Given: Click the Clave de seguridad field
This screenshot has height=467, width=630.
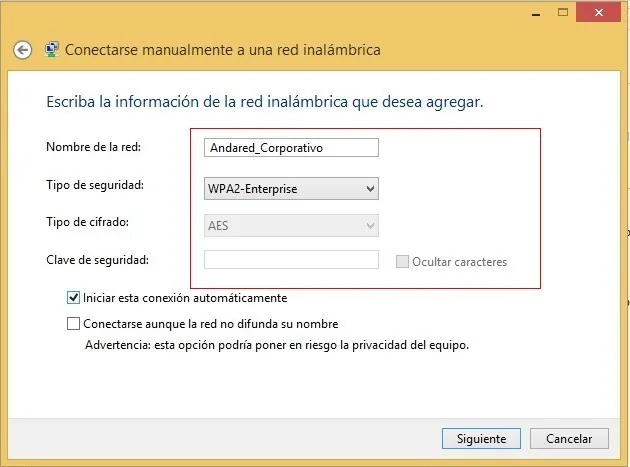Looking at the screenshot, I should [291, 260].
